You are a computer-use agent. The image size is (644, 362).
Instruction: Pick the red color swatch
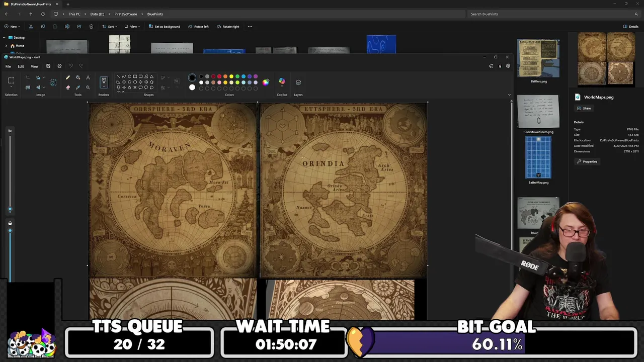click(x=219, y=76)
